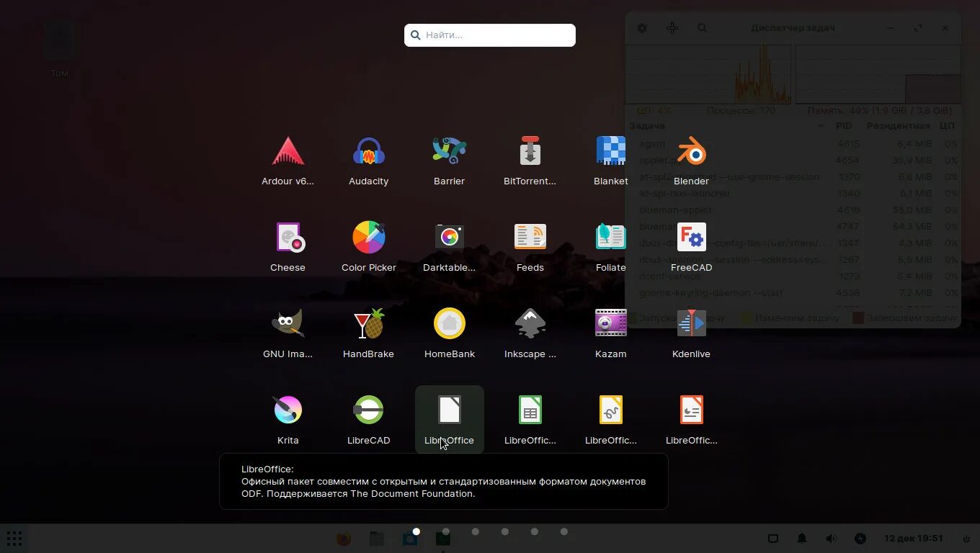Click the Найти search field
The height and width of the screenshot is (553, 980).
(489, 35)
